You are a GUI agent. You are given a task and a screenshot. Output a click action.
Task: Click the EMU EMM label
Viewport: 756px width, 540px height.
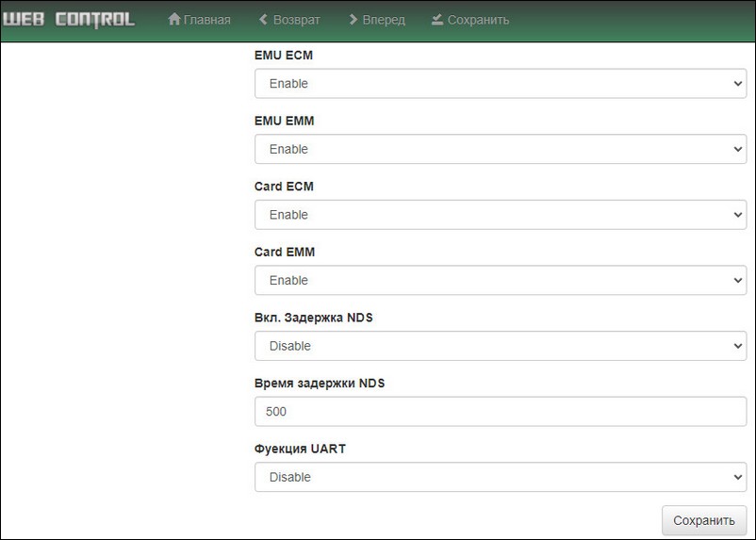point(284,121)
